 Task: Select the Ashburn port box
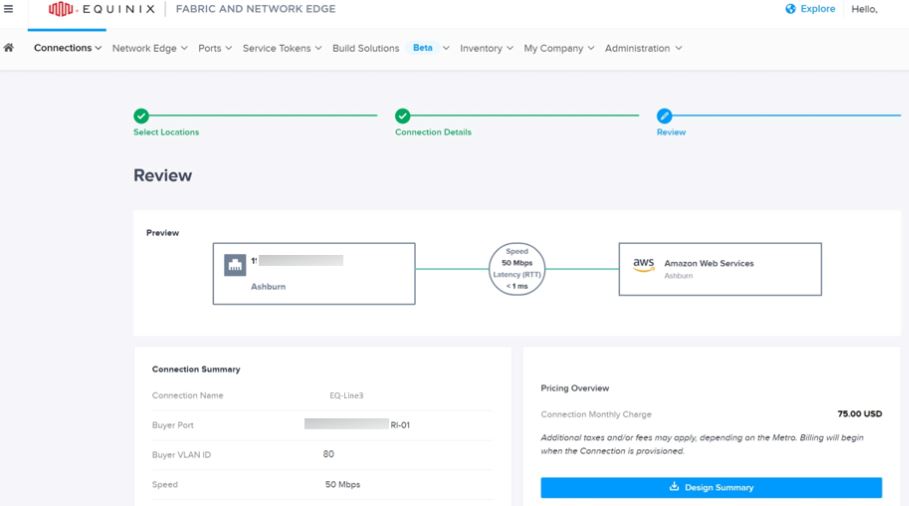(314, 274)
